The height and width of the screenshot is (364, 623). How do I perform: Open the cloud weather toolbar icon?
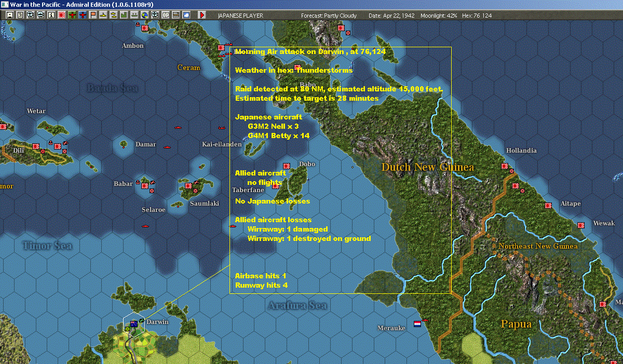click(186, 16)
